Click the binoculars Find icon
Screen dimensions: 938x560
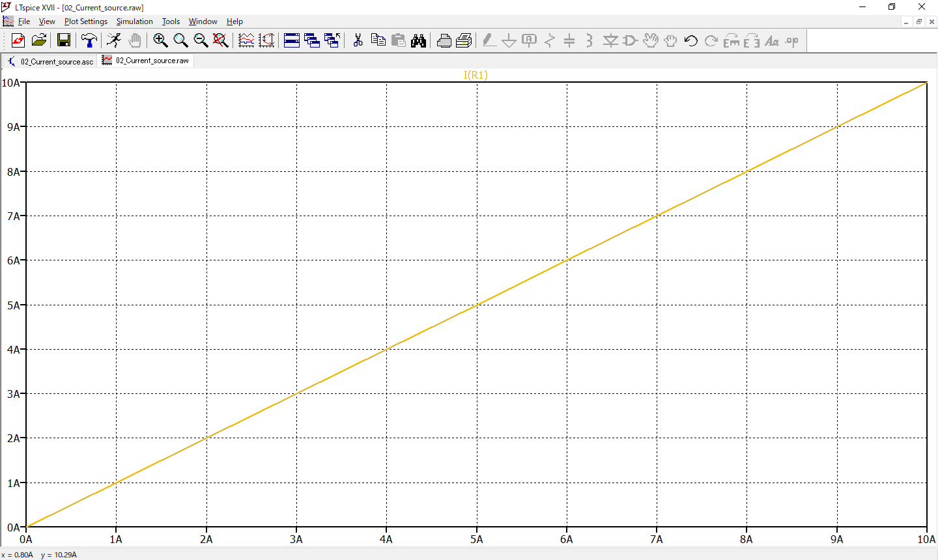coord(418,41)
